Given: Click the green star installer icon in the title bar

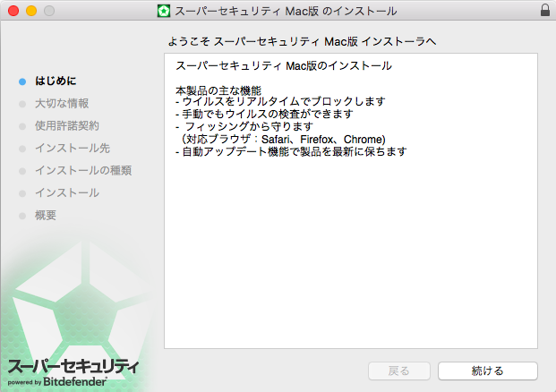Looking at the screenshot, I should (x=164, y=11).
